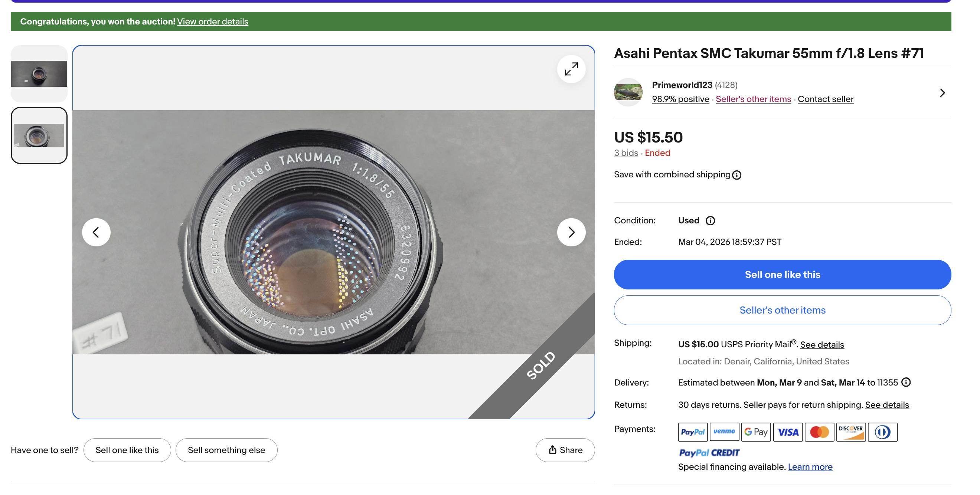980x495 pixels.
Task: Expand seller details with the chevron arrow
Action: pos(942,92)
